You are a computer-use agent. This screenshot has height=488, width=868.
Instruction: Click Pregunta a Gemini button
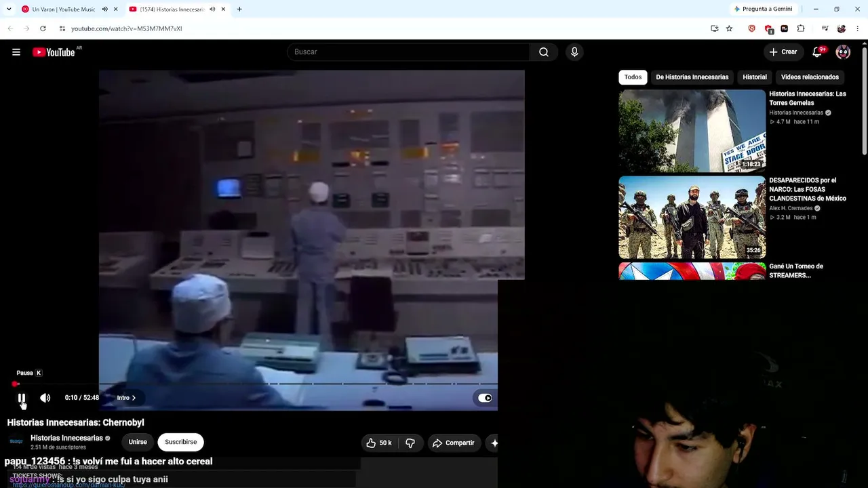pyautogui.click(x=763, y=9)
